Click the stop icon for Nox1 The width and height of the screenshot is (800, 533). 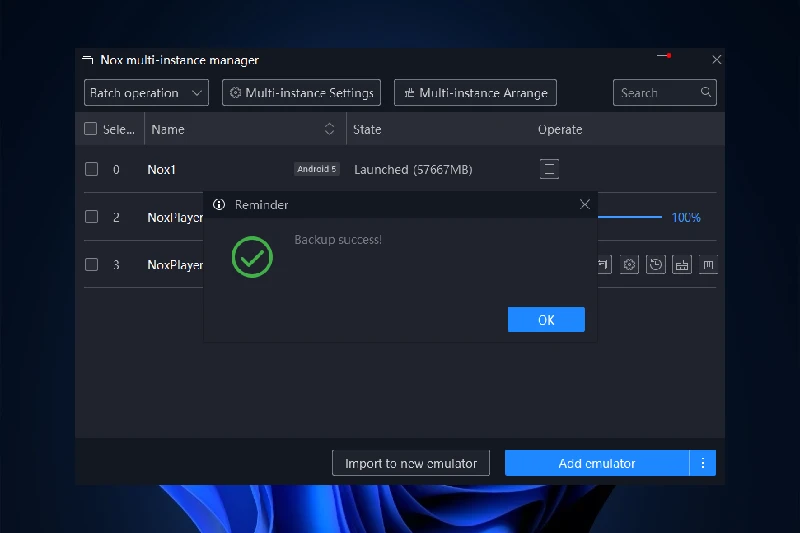(x=549, y=169)
